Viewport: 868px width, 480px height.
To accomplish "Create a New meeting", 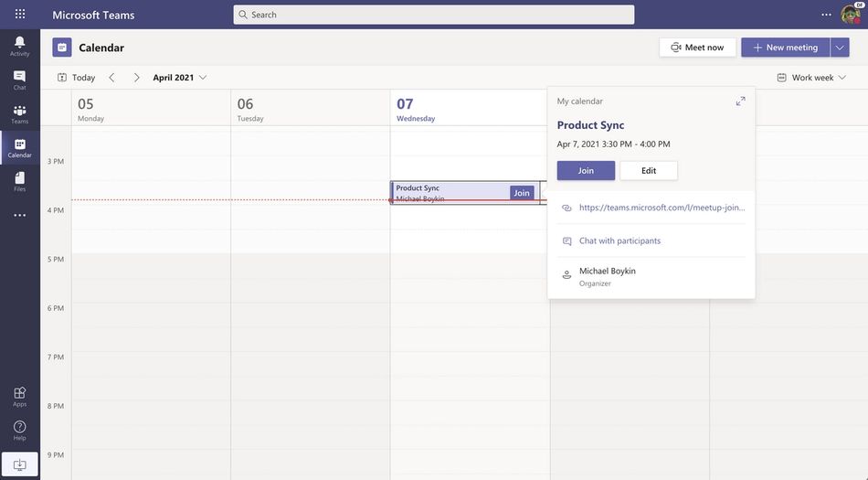I will pyautogui.click(x=786, y=48).
